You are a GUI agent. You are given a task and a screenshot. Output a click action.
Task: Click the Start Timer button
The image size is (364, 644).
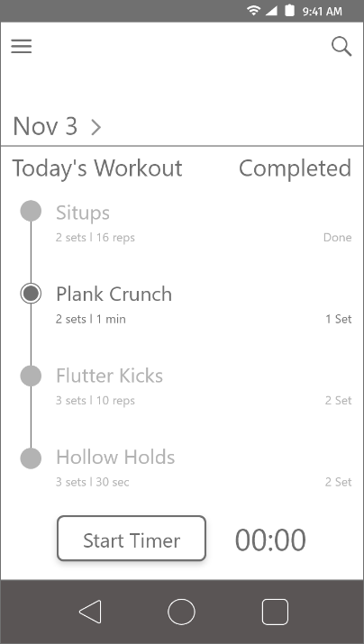click(x=132, y=538)
